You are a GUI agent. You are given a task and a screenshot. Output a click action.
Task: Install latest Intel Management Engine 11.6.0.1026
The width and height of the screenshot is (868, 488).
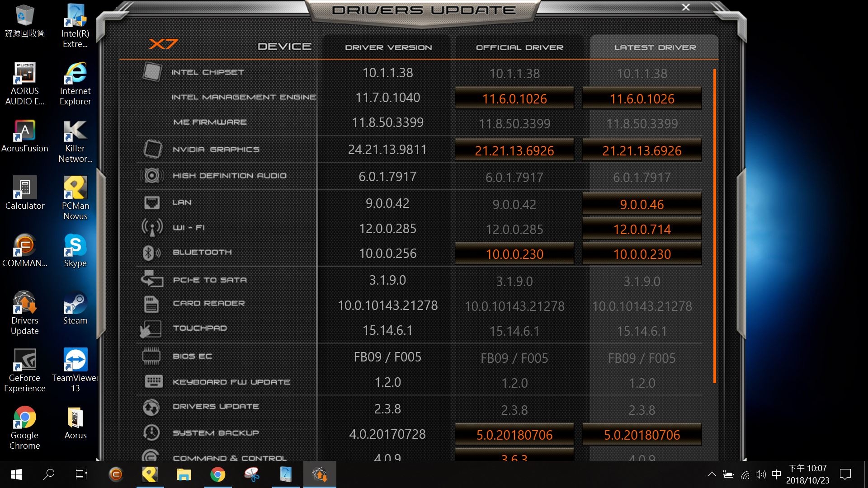tap(642, 99)
